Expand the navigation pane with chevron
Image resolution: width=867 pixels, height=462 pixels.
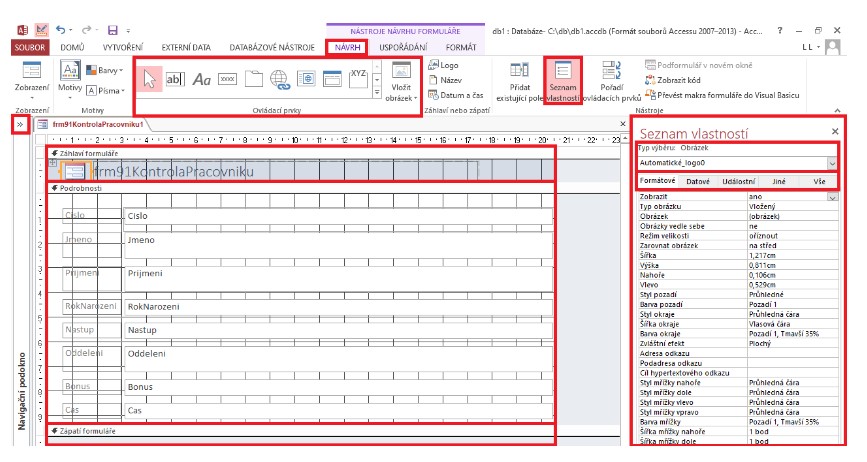20,124
